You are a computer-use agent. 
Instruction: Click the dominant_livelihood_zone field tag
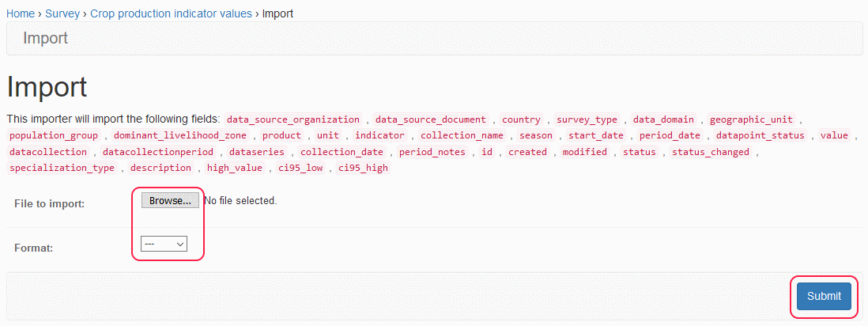click(x=180, y=135)
